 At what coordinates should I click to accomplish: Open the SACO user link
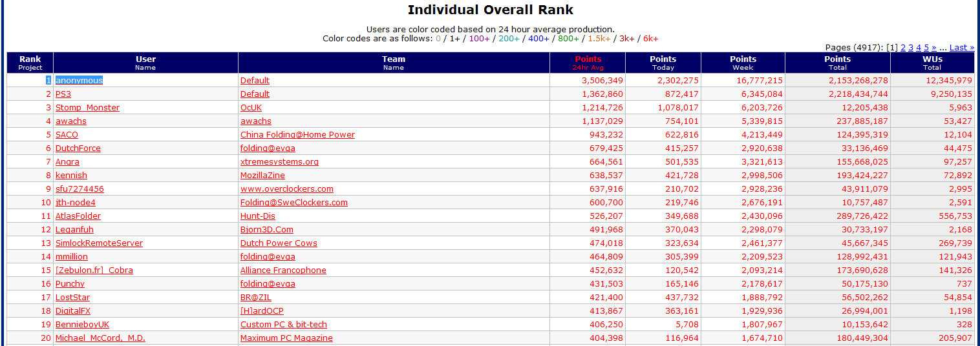(67, 135)
